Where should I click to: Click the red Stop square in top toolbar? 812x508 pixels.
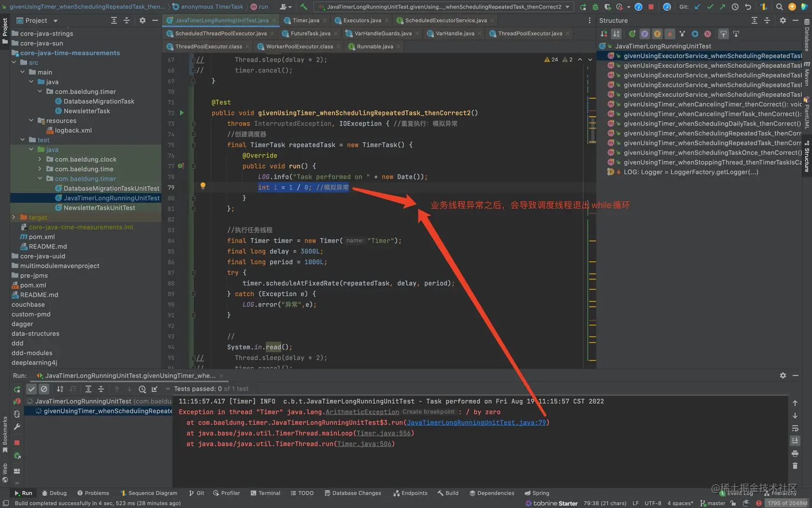click(651, 7)
